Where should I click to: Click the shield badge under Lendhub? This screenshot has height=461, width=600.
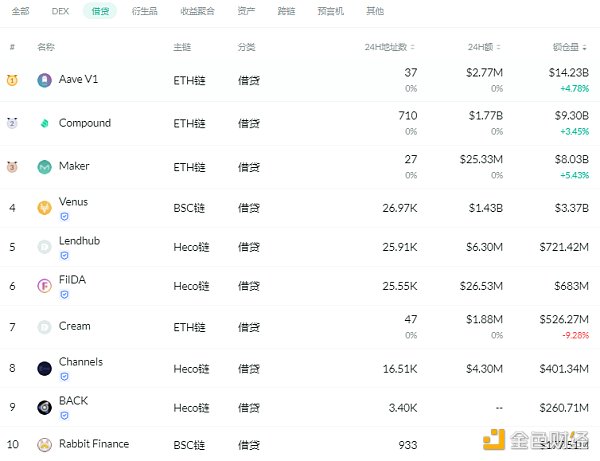pos(64,255)
